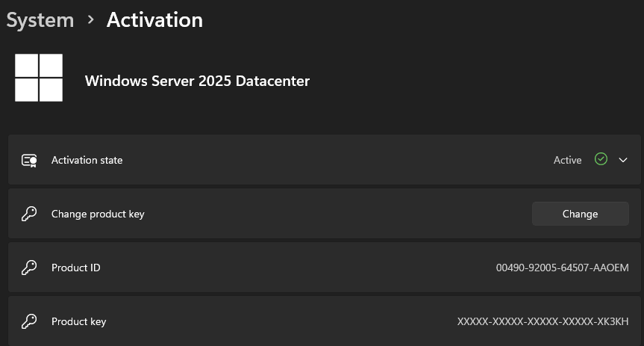Click the green checkmark status icon
This screenshot has width=644, height=346.
click(601, 159)
